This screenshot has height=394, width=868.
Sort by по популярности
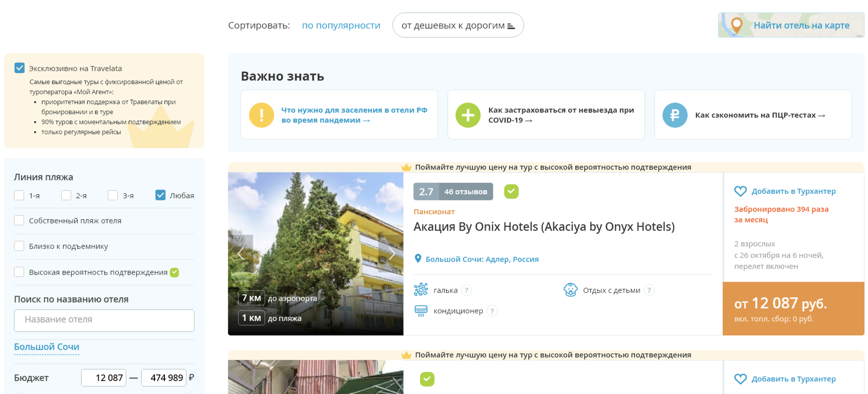pyautogui.click(x=341, y=26)
